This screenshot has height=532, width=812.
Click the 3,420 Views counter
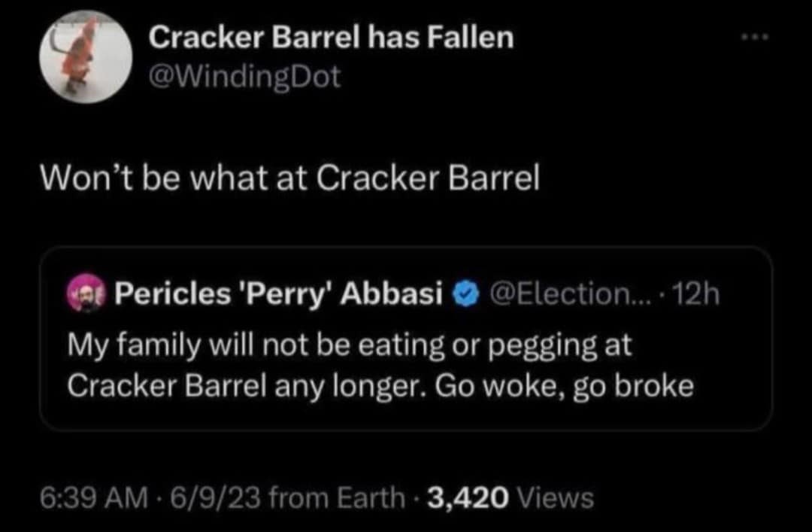click(x=511, y=497)
